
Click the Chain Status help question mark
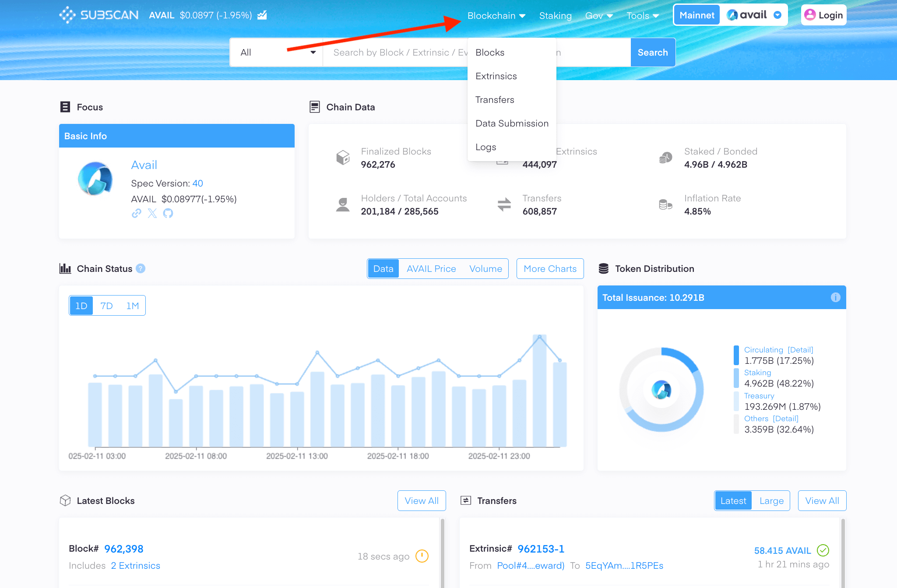pos(141,268)
